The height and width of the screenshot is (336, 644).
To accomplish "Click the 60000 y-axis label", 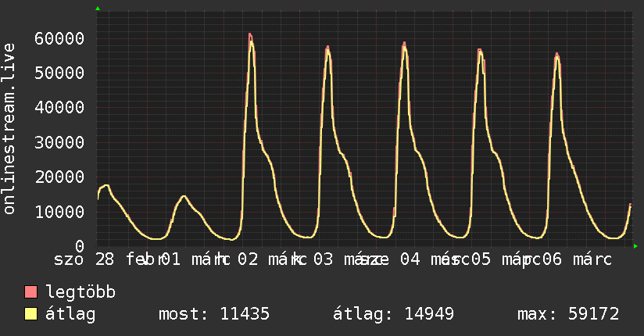I will pyautogui.click(x=59, y=38).
